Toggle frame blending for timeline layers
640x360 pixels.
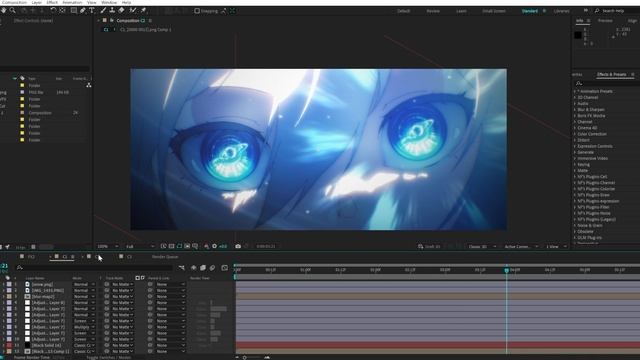203,268
